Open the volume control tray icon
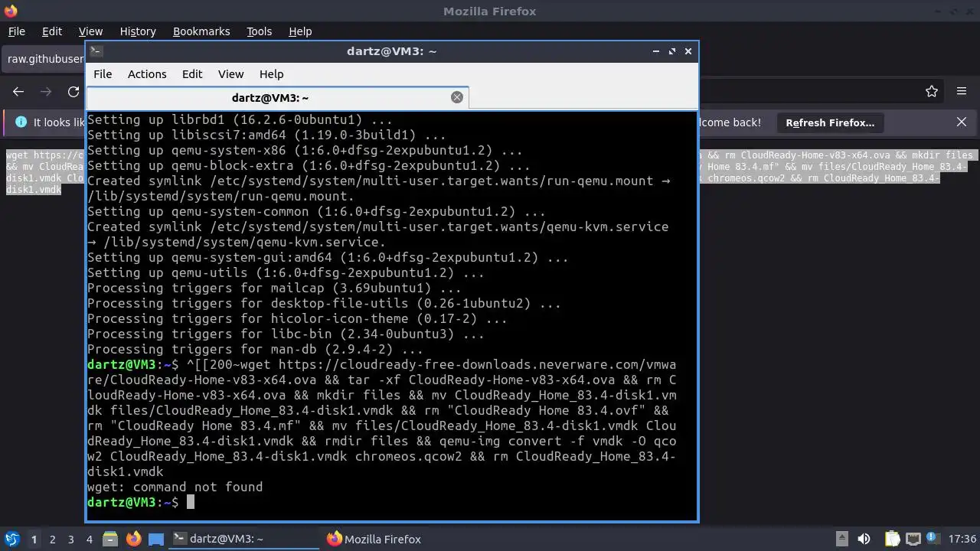Image resolution: width=980 pixels, height=551 pixels. pyautogui.click(x=864, y=540)
